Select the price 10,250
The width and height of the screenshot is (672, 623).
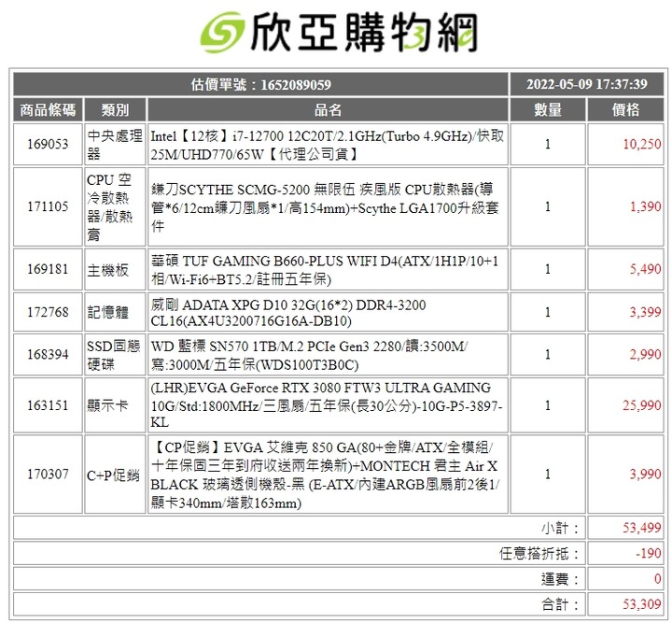click(641, 144)
